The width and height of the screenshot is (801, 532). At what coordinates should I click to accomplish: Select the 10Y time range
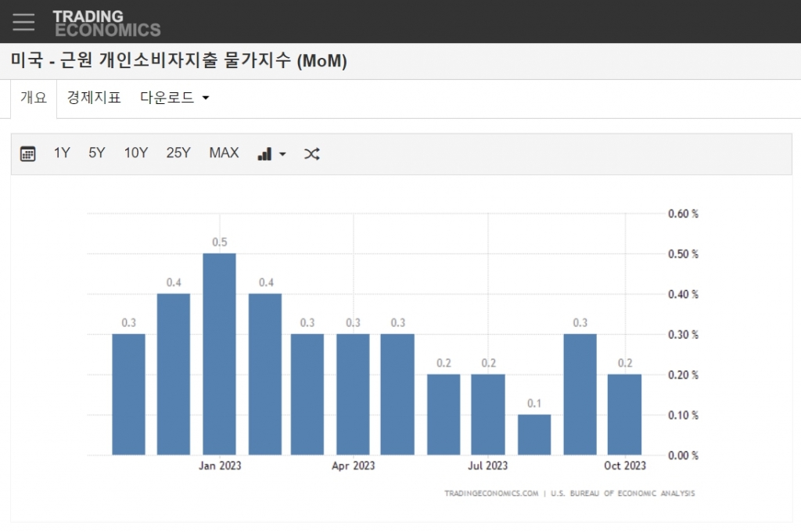(135, 153)
